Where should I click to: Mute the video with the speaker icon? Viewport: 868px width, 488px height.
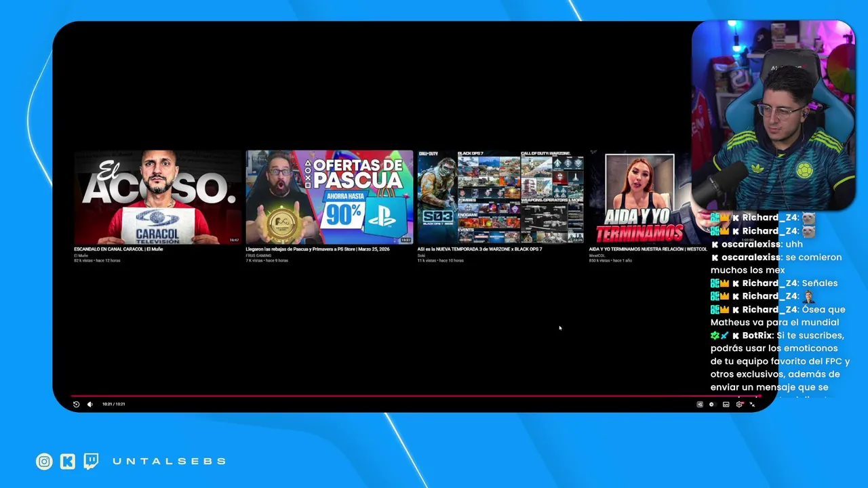90,404
